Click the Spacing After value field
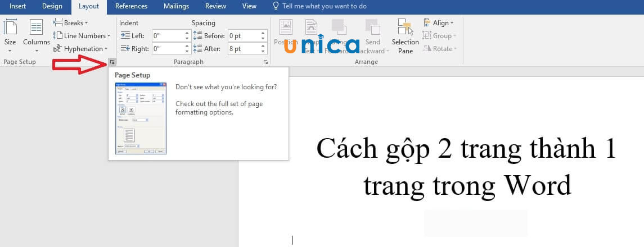Image resolution: width=644 pixels, height=247 pixels. pos(243,49)
